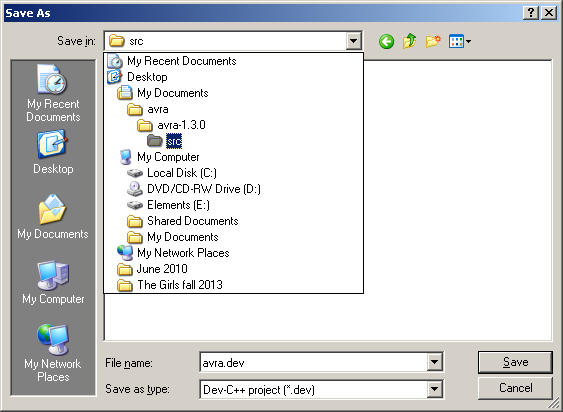This screenshot has width=563, height=412.
Task: Click the My Network Places icon in list
Action: (125, 253)
